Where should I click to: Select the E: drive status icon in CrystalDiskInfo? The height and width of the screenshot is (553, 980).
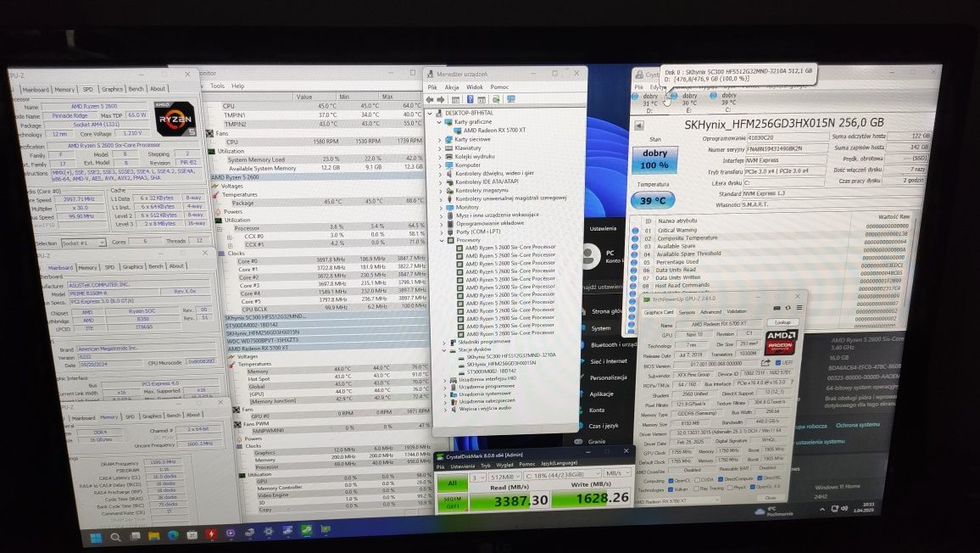[674, 97]
